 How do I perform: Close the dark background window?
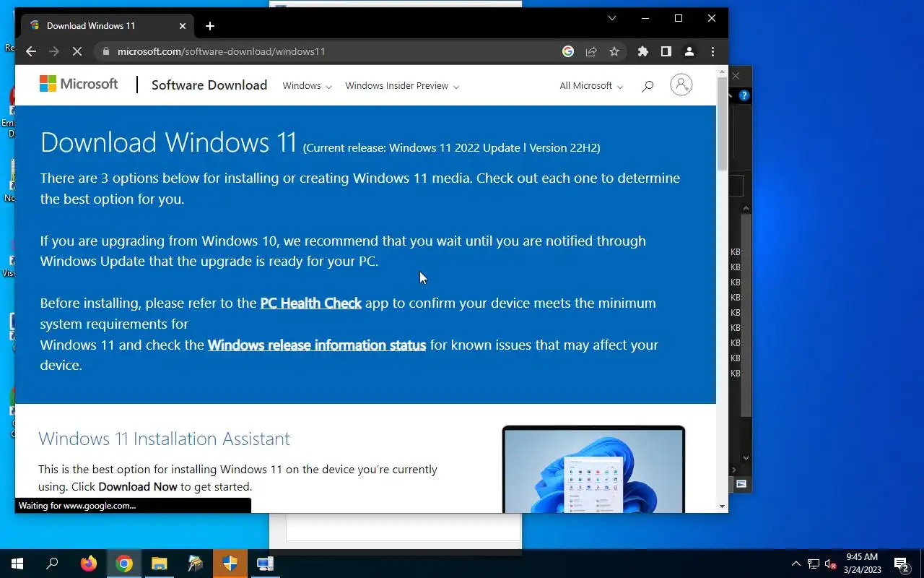coord(736,75)
